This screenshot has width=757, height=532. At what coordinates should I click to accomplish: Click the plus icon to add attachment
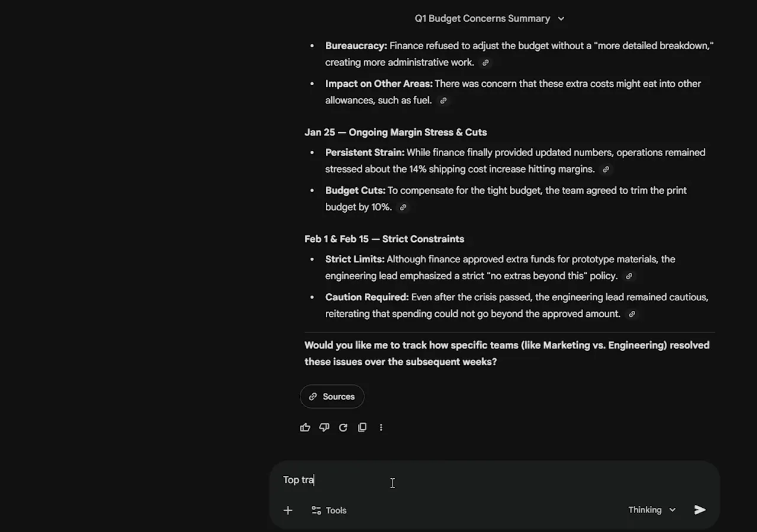[x=288, y=510]
